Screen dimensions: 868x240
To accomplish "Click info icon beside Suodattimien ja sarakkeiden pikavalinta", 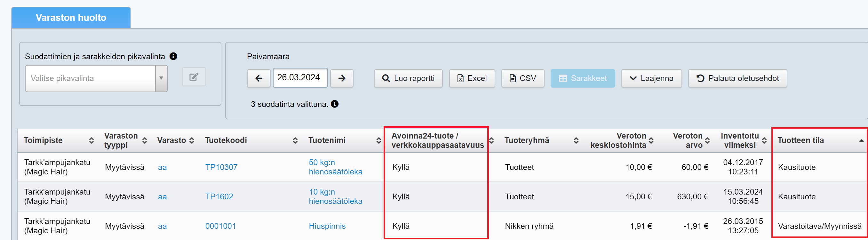I will (173, 56).
